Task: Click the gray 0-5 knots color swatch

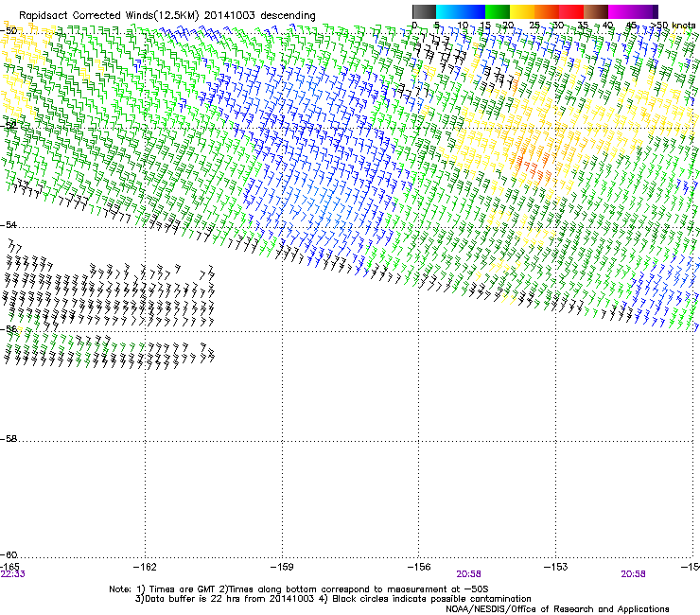Action: [424, 11]
